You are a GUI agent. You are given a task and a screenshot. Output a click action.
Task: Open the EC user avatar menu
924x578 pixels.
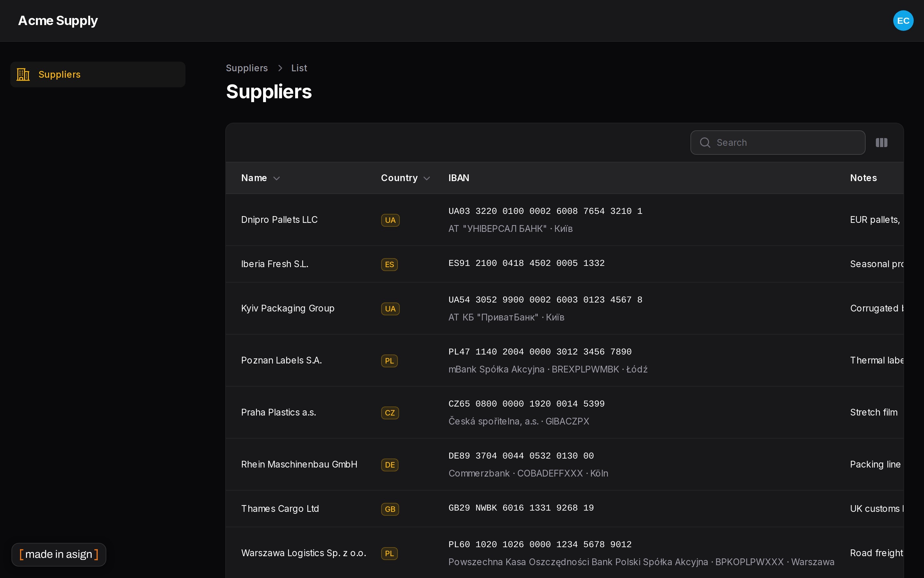(x=903, y=21)
